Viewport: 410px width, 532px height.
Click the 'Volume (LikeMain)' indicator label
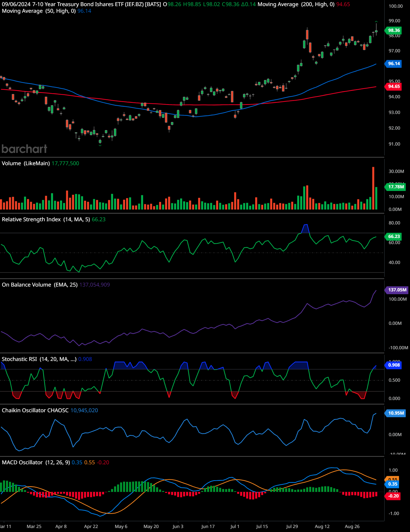click(x=26, y=163)
